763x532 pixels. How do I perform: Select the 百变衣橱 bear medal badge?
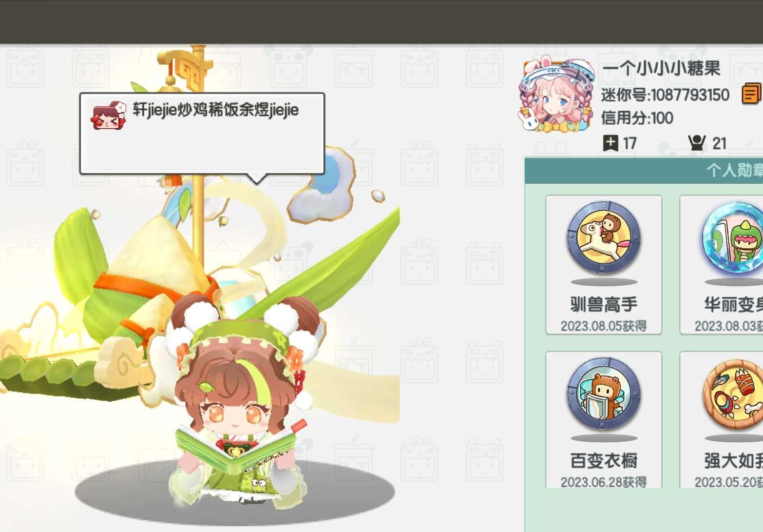click(x=603, y=394)
